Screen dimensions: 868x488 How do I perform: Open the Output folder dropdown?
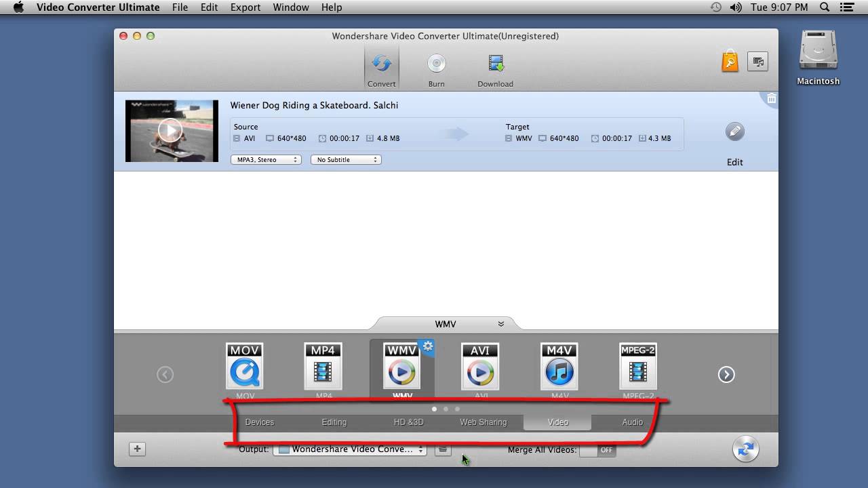350,449
